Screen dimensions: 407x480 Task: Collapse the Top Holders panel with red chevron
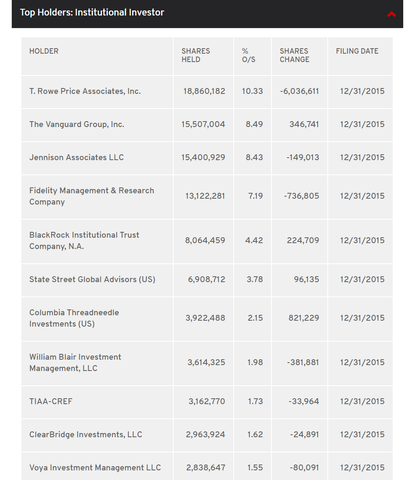coord(391,14)
